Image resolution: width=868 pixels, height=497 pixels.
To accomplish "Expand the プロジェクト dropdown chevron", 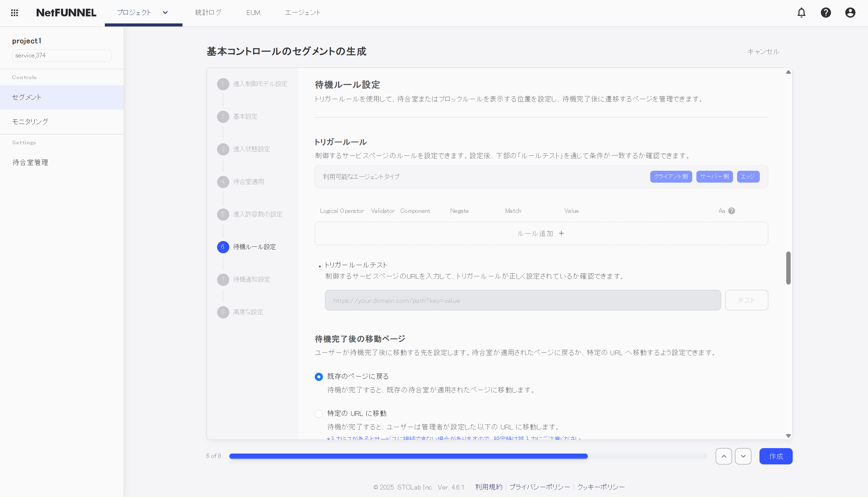I will (x=165, y=13).
